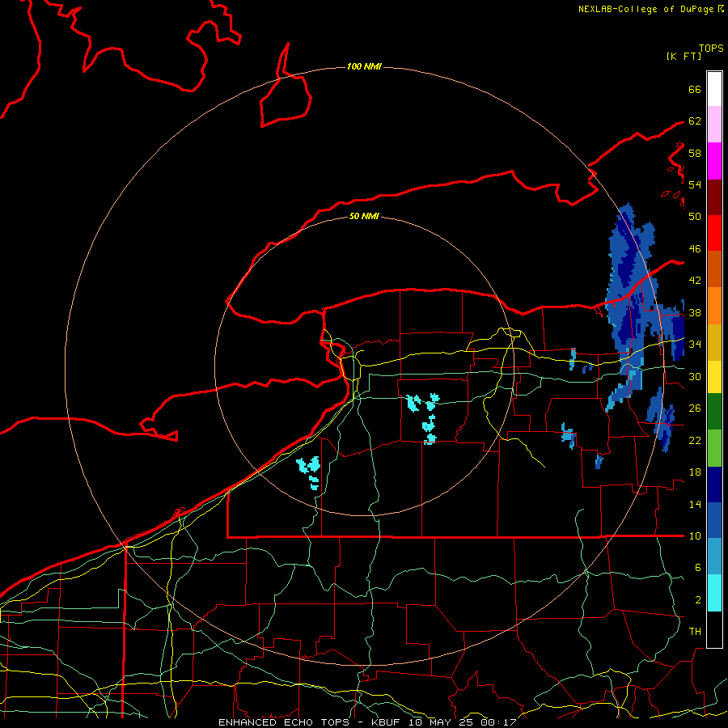Click the magenta 58 kft legend swatch

click(x=714, y=161)
